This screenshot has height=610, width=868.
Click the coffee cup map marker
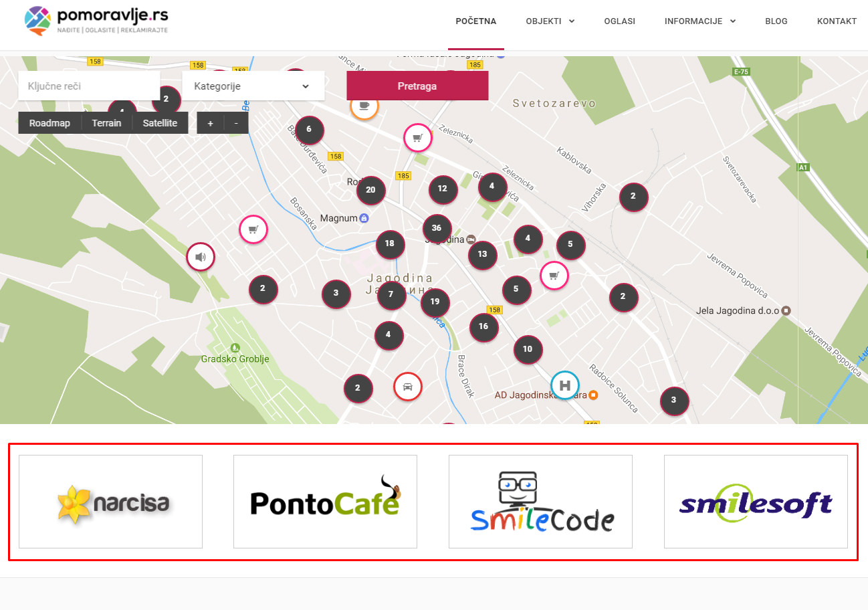click(364, 106)
